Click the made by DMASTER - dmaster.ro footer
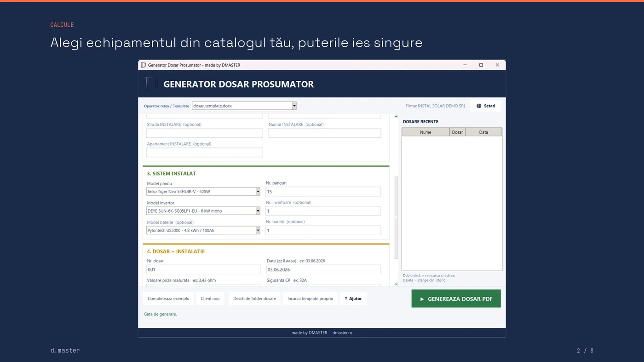 point(322,333)
